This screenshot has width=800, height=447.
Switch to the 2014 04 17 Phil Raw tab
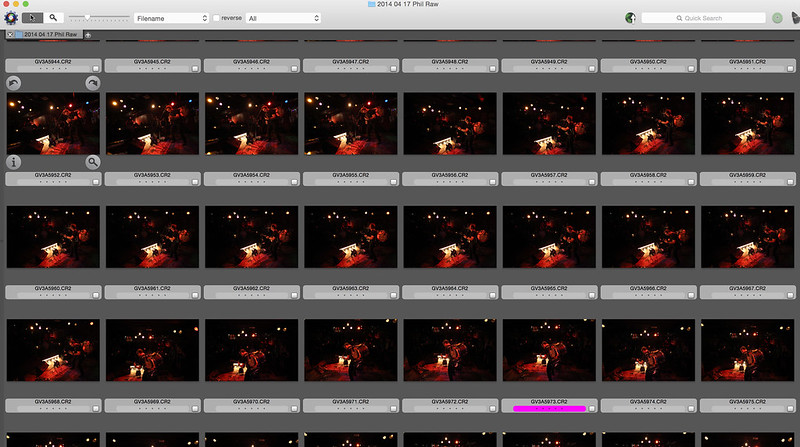click(50, 35)
